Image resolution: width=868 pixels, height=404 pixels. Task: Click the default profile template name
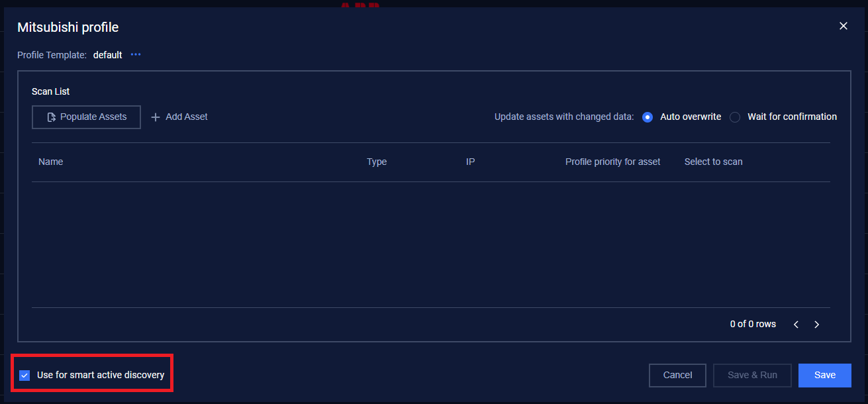pos(108,55)
